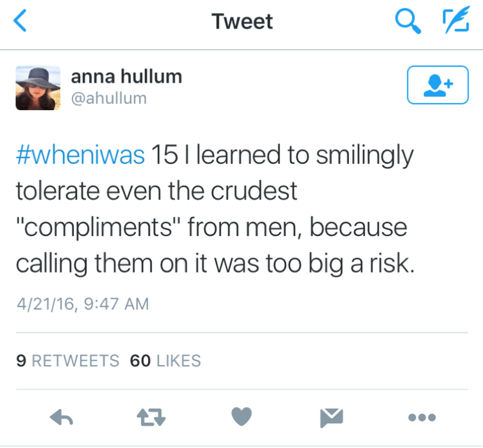Open more options with three-dots icon
The image size is (483, 448).
[422, 417]
